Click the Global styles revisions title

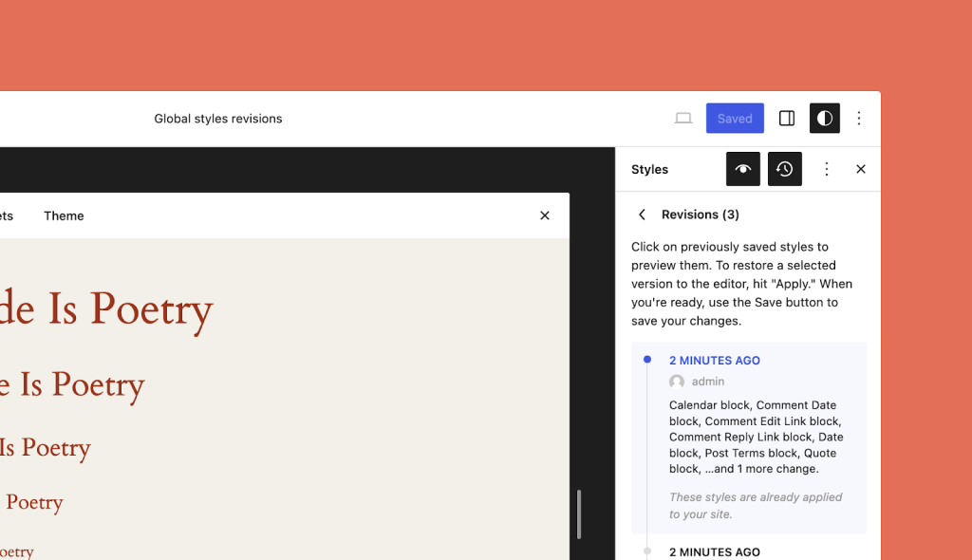pyautogui.click(x=218, y=119)
